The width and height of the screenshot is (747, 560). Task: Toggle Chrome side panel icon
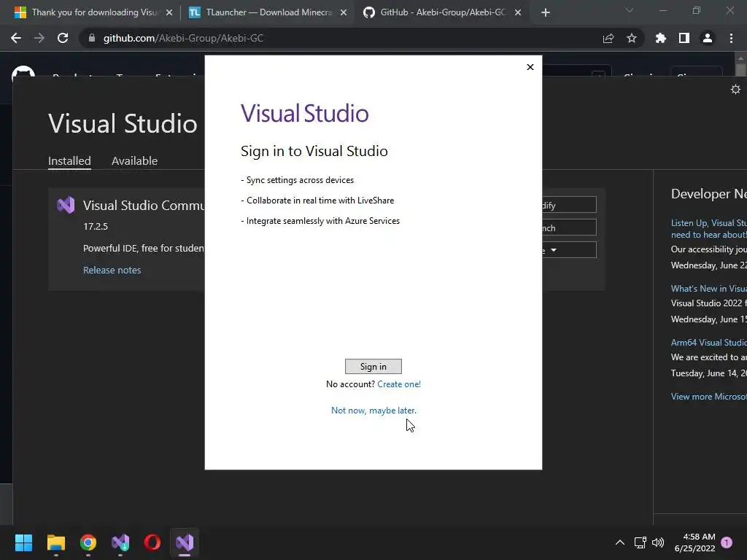[684, 38]
